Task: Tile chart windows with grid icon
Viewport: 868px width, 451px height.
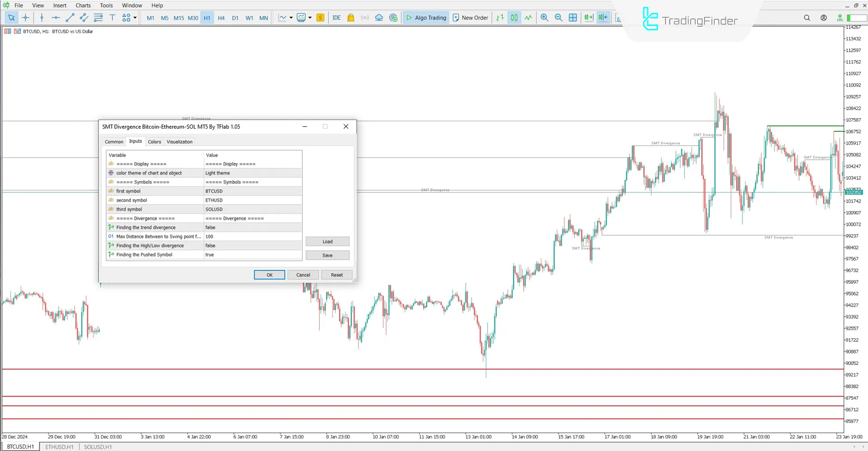Action: (573, 18)
